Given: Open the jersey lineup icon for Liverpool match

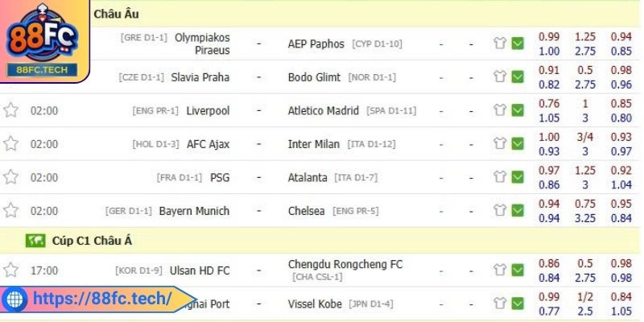Looking at the screenshot, I should (x=499, y=110).
